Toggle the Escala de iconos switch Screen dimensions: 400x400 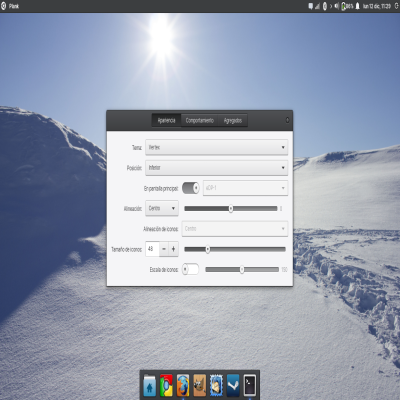[x=190, y=269]
